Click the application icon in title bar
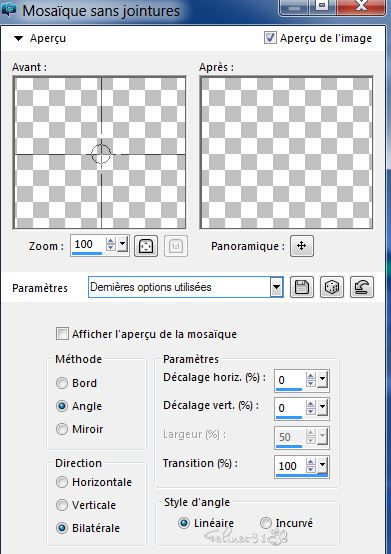This screenshot has height=554, width=391. [8, 9]
